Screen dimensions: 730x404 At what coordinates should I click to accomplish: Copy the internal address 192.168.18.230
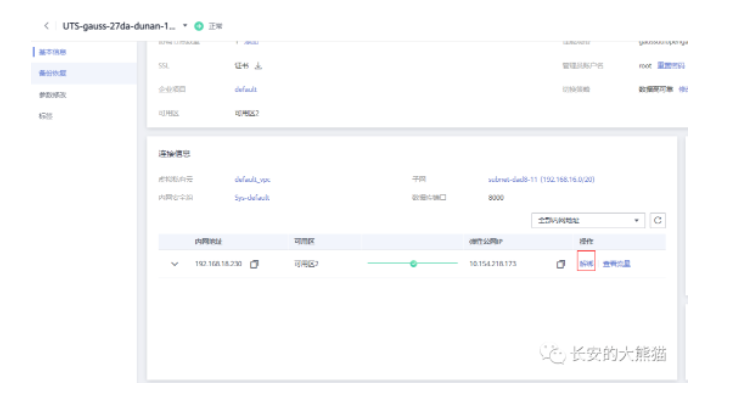pyautogui.click(x=254, y=264)
